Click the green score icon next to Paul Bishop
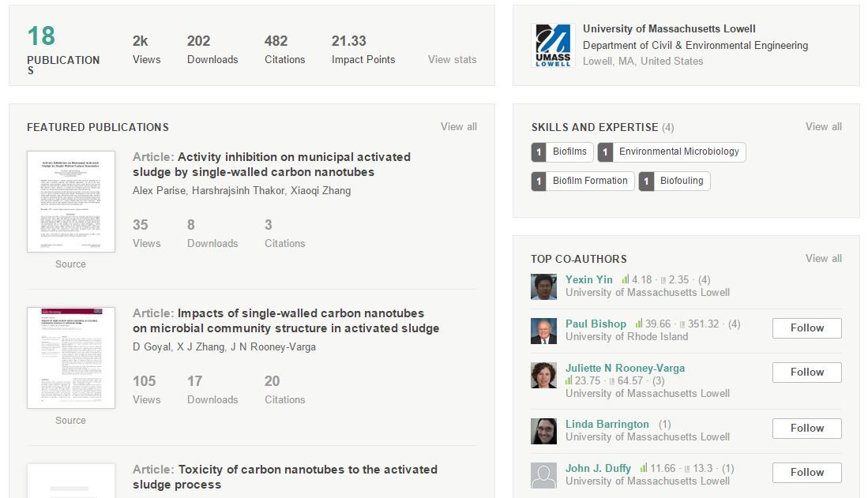This screenshot has height=498, width=868. point(639,324)
